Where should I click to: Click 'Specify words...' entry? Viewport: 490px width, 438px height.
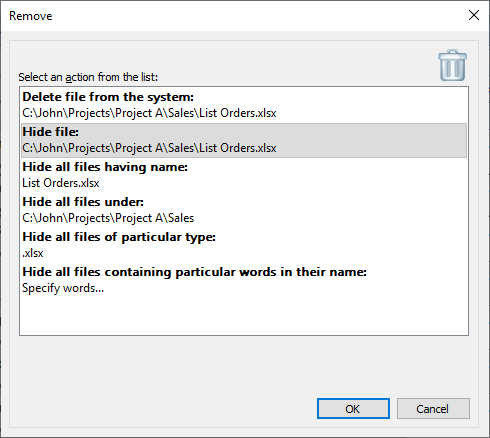[x=63, y=288]
